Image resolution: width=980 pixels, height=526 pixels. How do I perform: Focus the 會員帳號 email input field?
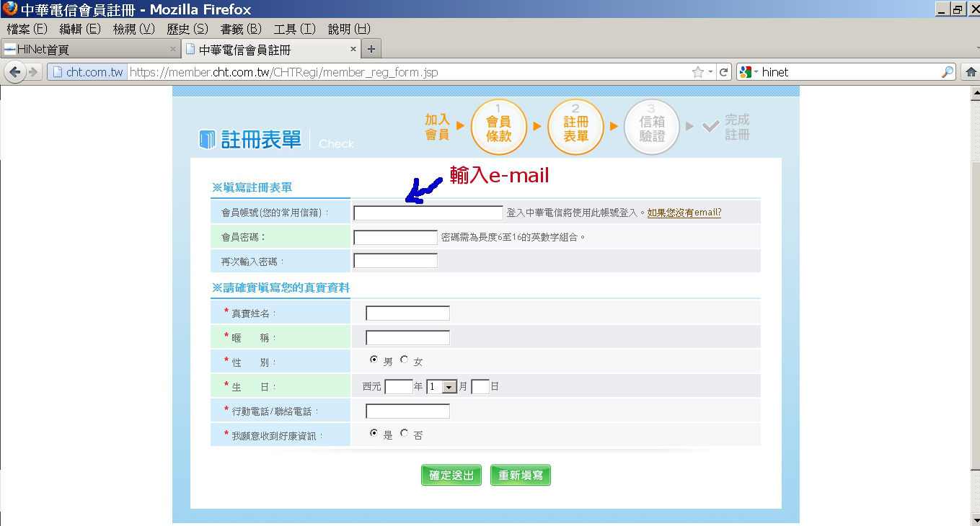tap(428, 213)
